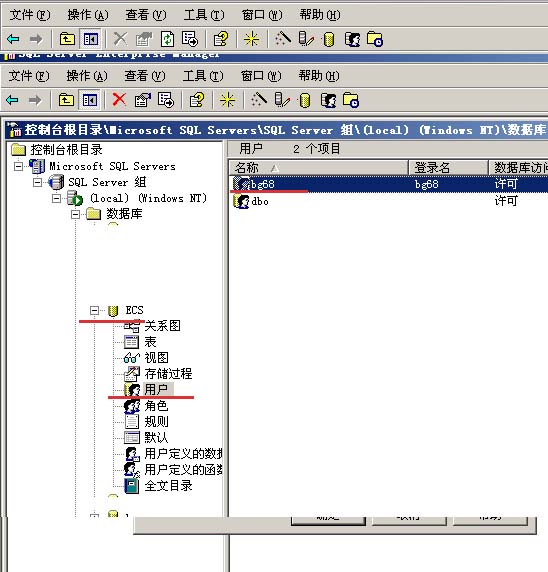Screen dimensions: 548x572
Task: Toggle console tree pane icon in lower toolbar
Action: (90, 100)
